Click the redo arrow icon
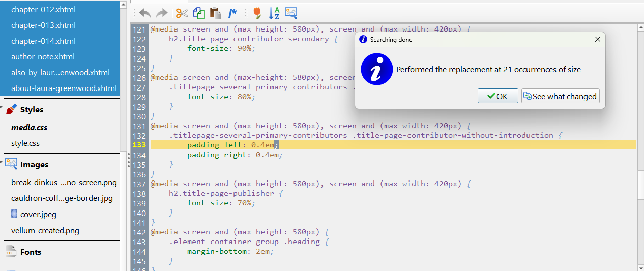 pos(161,13)
